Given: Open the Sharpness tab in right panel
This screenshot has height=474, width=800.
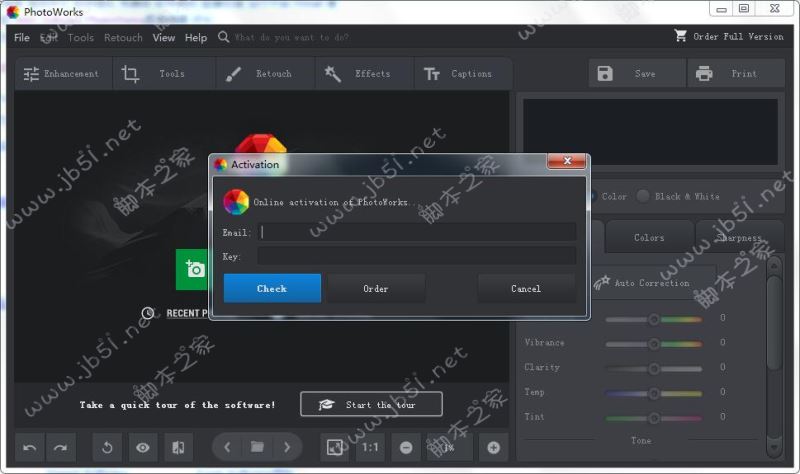Looking at the screenshot, I should coord(739,237).
